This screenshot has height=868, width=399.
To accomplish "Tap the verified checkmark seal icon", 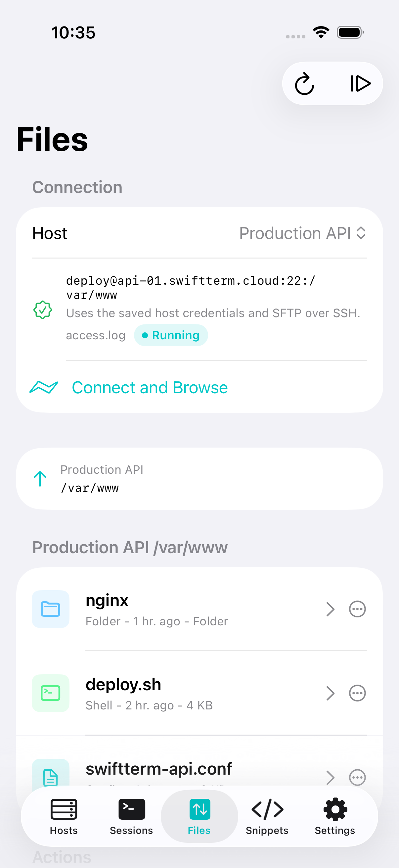I will pos(43,310).
